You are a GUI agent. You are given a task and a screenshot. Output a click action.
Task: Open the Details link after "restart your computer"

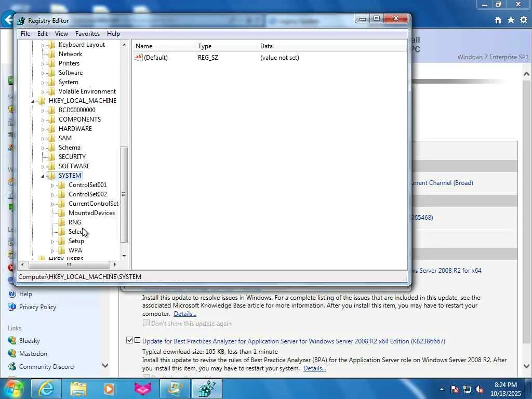tap(185, 314)
